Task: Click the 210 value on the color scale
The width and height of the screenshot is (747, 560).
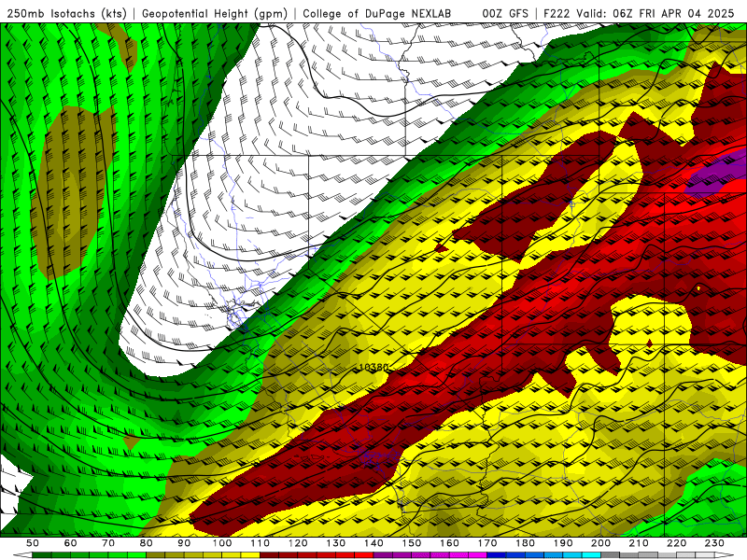Action: [639, 543]
